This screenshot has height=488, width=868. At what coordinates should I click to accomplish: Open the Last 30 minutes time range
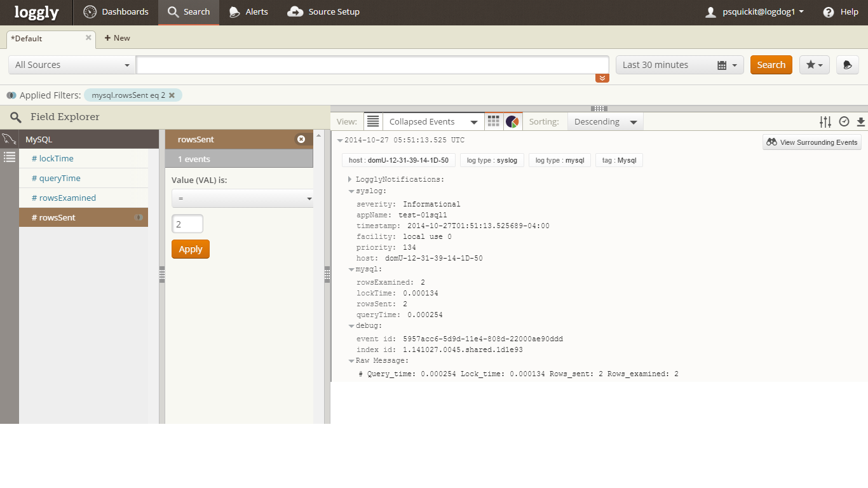click(679, 65)
